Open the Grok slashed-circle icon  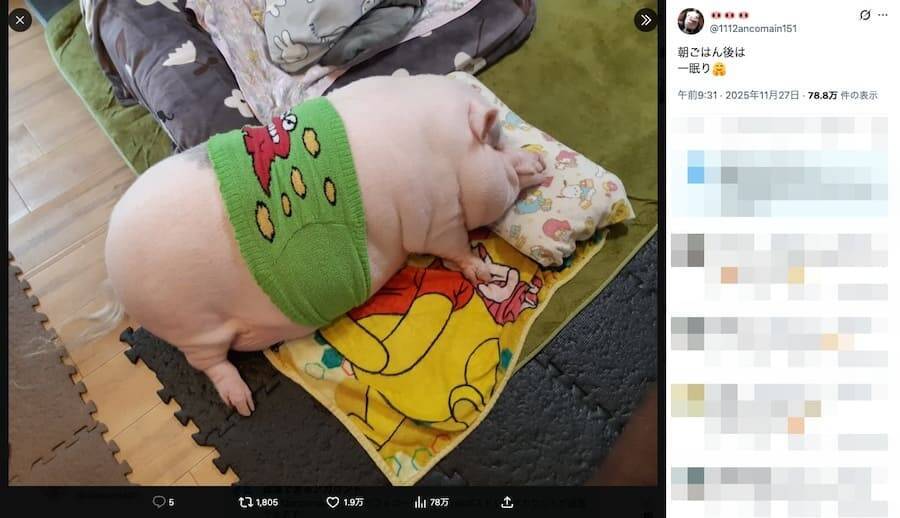click(864, 16)
